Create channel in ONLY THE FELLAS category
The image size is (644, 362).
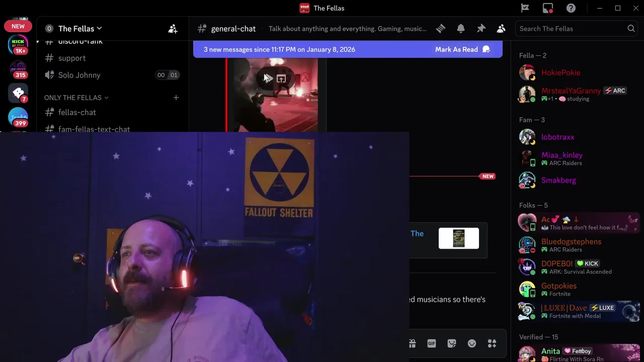point(176,98)
